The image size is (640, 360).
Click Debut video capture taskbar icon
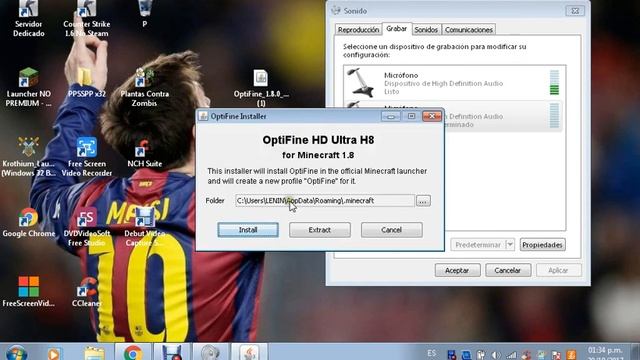point(171,352)
